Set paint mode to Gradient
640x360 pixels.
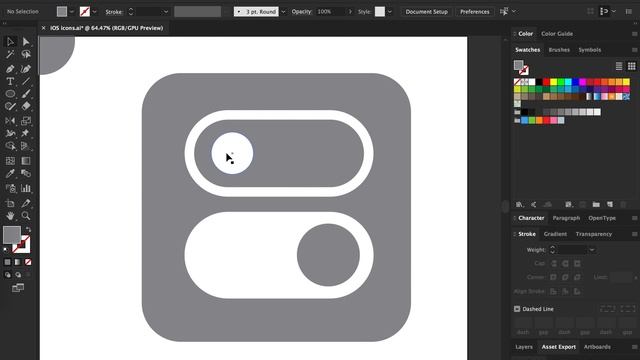click(18, 262)
